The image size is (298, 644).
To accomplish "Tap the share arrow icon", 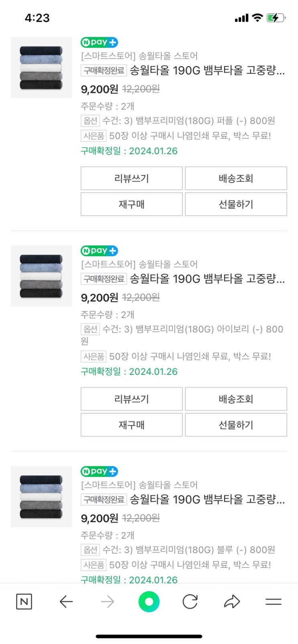I will 232,602.
